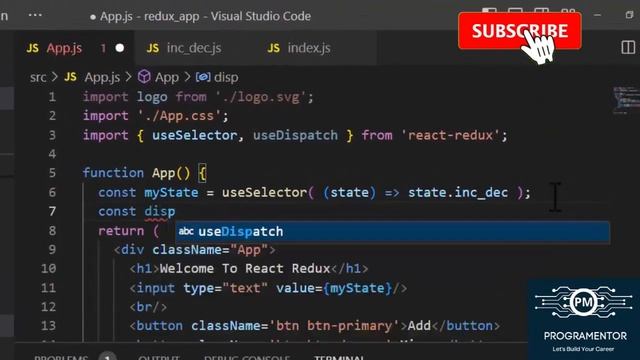
Task: Place cursor on './logo.svg' string
Action: (x=260, y=97)
